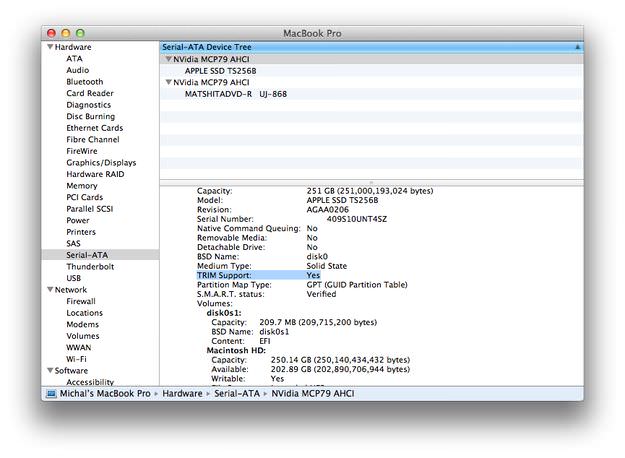
Task: Open Parallel SCSI in the sidebar
Action: tap(90, 209)
